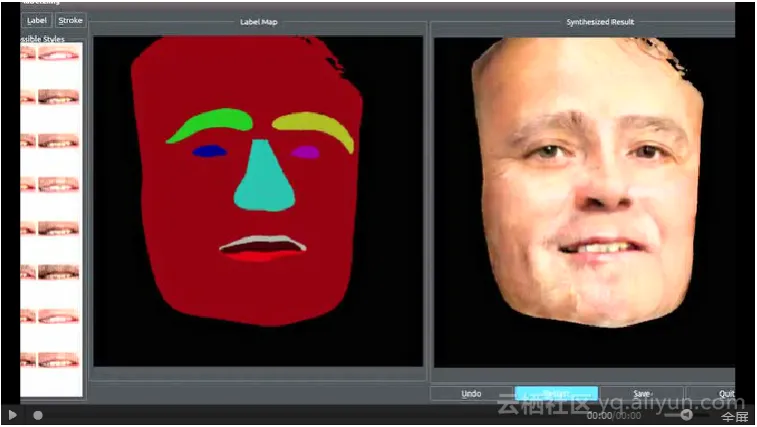Click the bright red lower lip region
This screenshot has width=757, height=427.
[261, 256]
